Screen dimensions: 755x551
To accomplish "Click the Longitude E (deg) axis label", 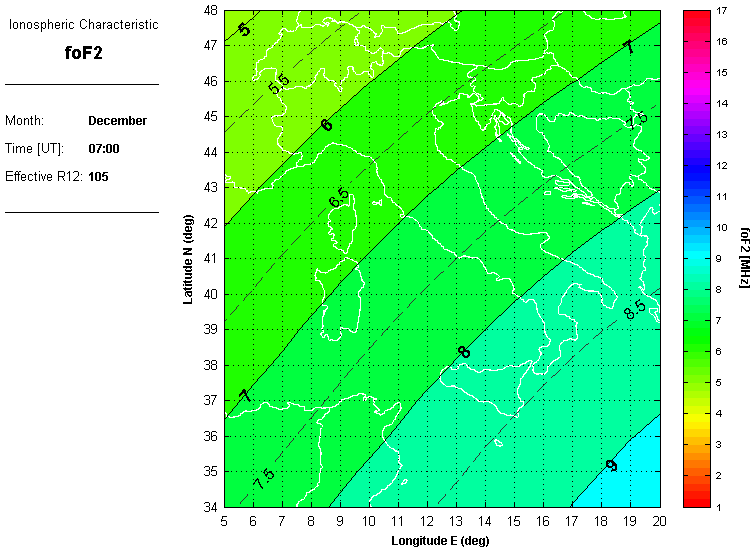I will (441, 541).
